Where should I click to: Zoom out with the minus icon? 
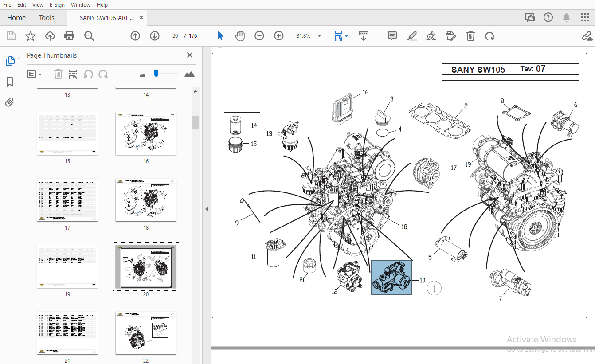pos(259,36)
